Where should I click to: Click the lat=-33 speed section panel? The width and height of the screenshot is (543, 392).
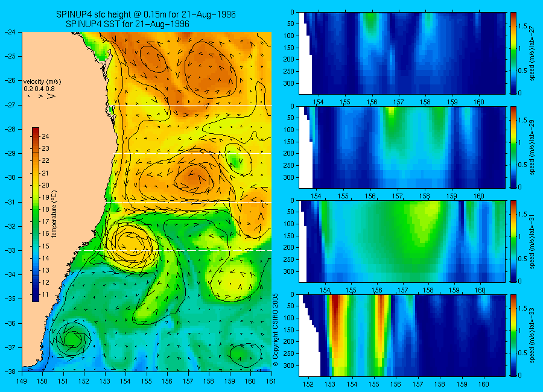tap(402, 335)
